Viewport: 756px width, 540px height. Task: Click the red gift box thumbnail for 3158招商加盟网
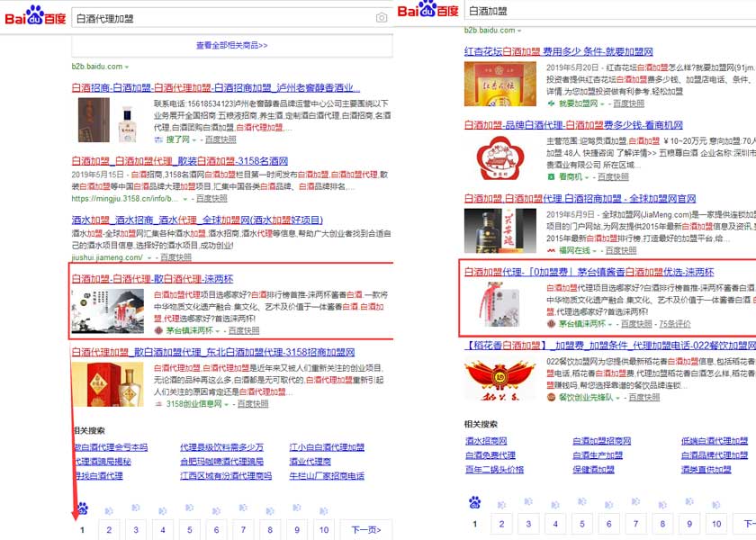pyautogui.click(x=107, y=384)
